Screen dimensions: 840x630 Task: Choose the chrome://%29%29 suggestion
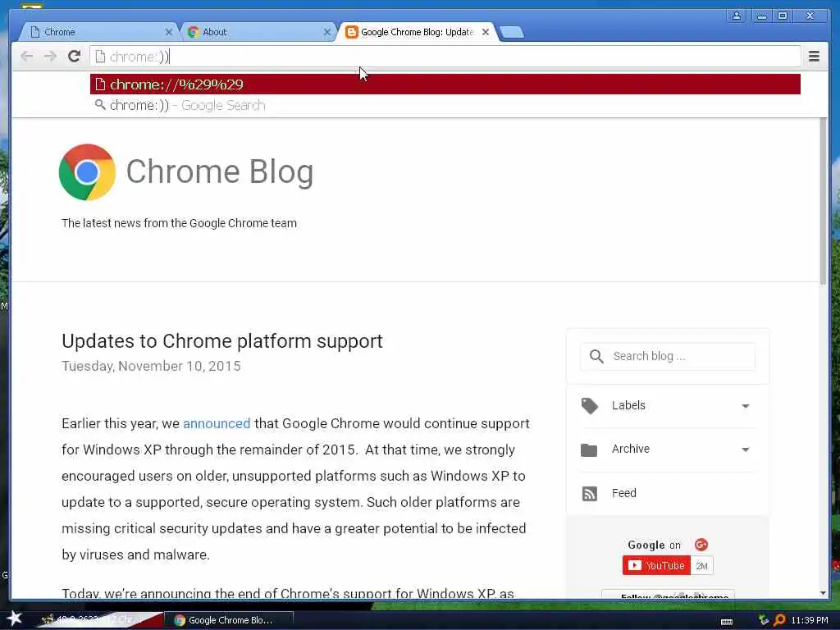click(x=445, y=84)
